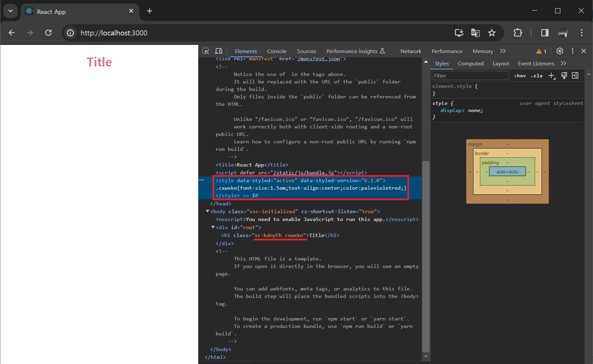Select the Layout pane tab

click(501, 63)
